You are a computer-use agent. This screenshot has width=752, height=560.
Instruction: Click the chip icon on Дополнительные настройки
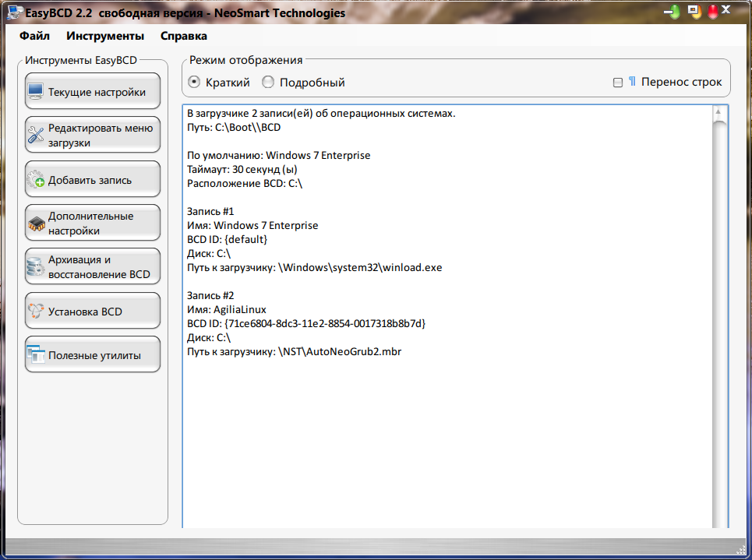(x=37, y=224)
